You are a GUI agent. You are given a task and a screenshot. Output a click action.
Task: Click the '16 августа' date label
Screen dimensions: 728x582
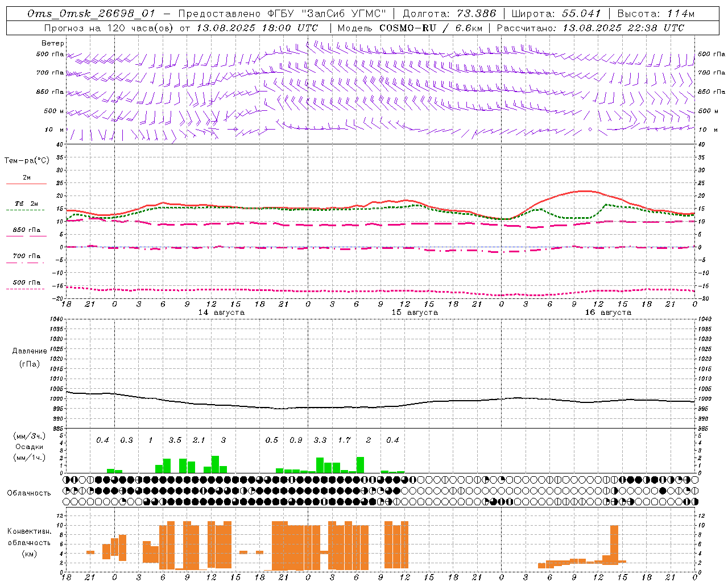[608, 313]
